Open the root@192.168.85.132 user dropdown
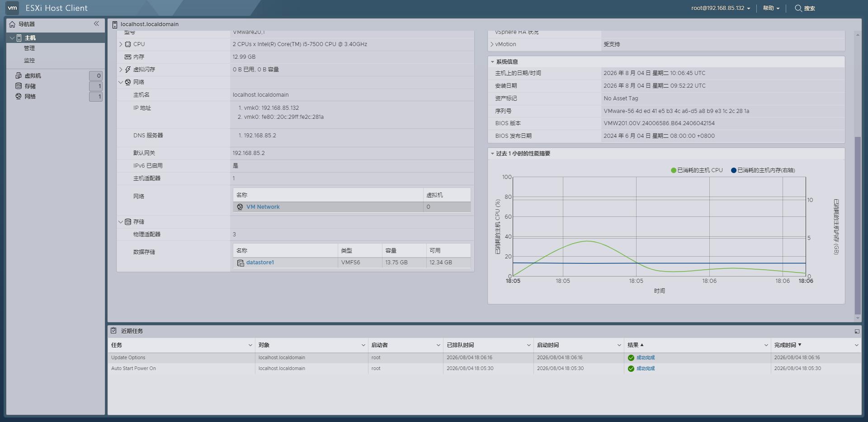Viewport: 868px width, 422px height. (721, 8)
